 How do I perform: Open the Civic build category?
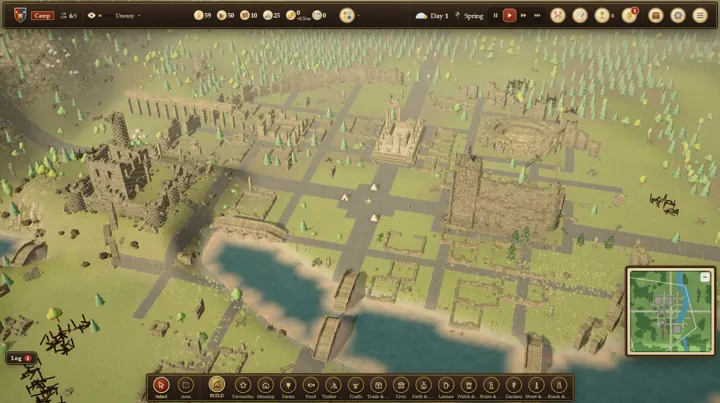click(401, 386)
